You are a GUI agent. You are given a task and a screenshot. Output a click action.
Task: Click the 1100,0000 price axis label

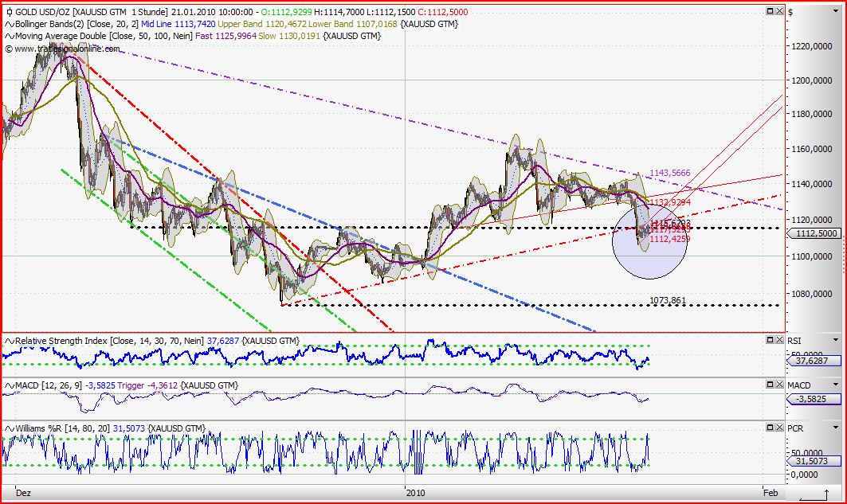click(812, 256)
